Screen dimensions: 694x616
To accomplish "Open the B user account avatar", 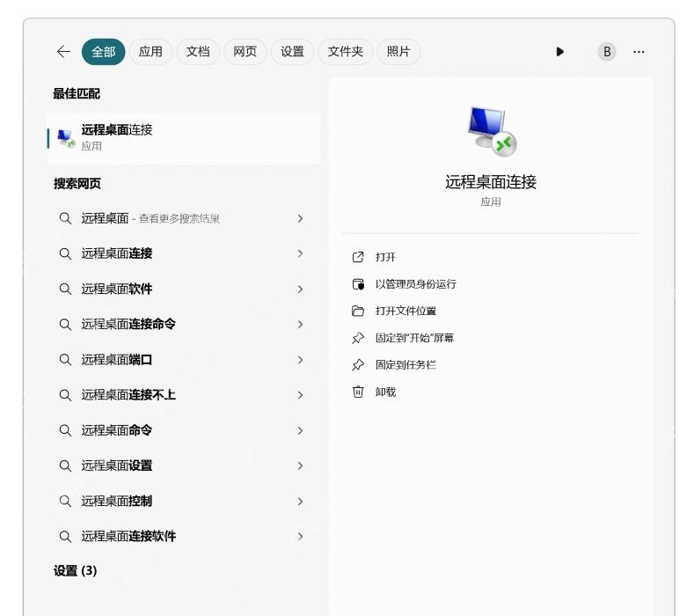I will [x=607, y=52].
